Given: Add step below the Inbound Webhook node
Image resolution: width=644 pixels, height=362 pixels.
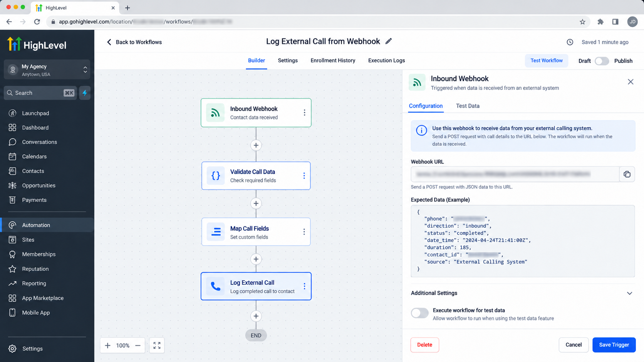Looking at the screenshot, I should pos(256,145).
